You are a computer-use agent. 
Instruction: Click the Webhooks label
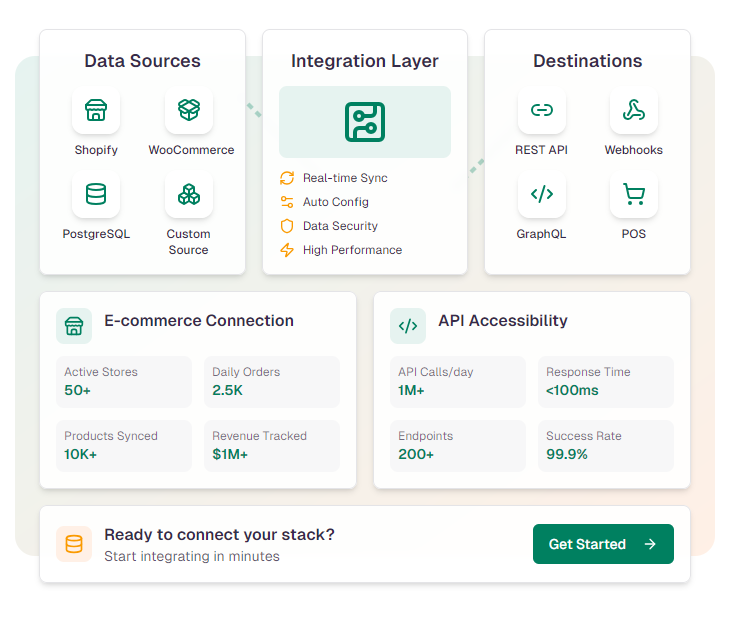click(x=634, y=150)
